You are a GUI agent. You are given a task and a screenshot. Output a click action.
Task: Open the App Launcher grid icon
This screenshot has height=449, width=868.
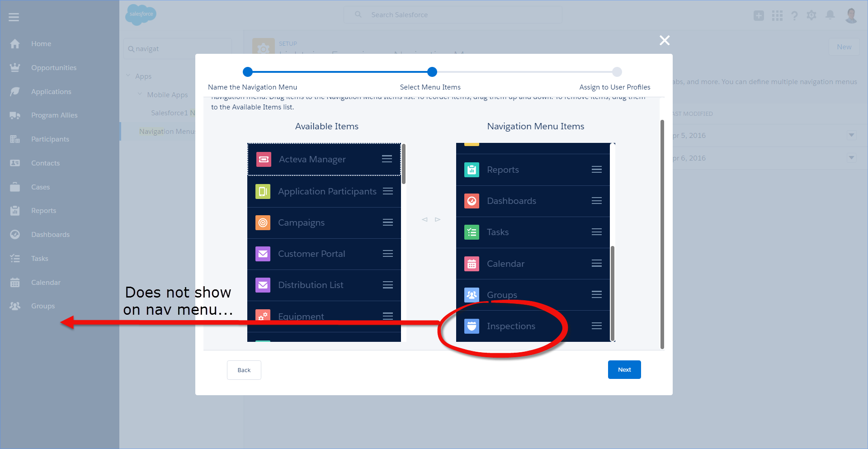tap(777, 16)
